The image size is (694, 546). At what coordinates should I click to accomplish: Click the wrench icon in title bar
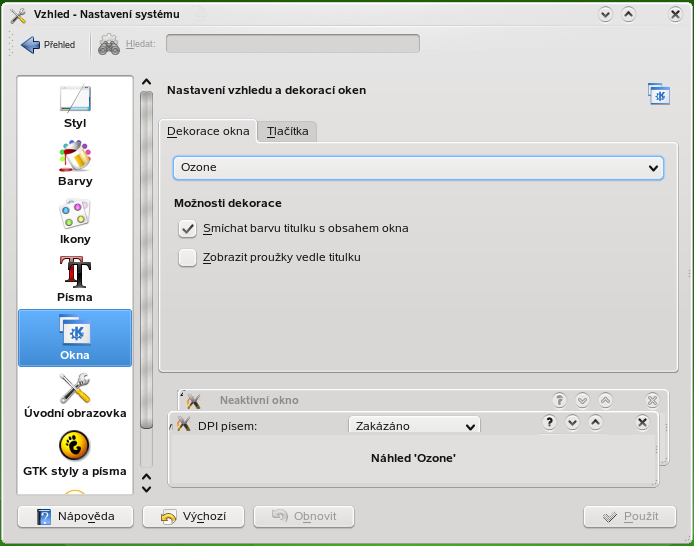18,15
